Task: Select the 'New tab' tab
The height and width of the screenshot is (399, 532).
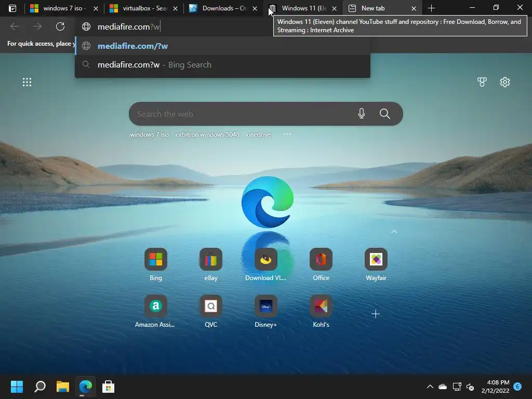Action: click(x=381, y=8)
